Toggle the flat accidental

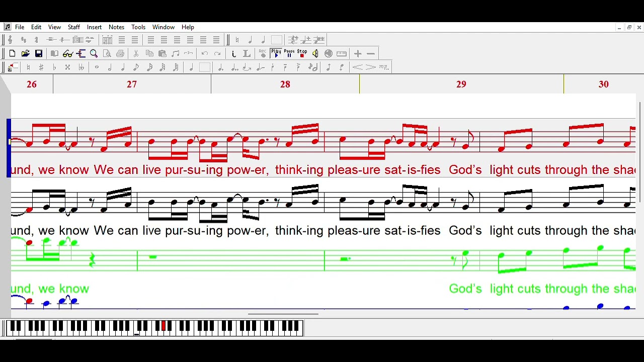[x=54, y=67]
